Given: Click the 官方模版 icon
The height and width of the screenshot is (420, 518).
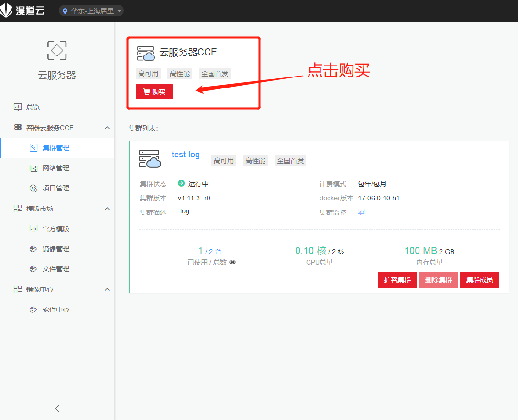Looking at the screenshot, I should point(33,229).
